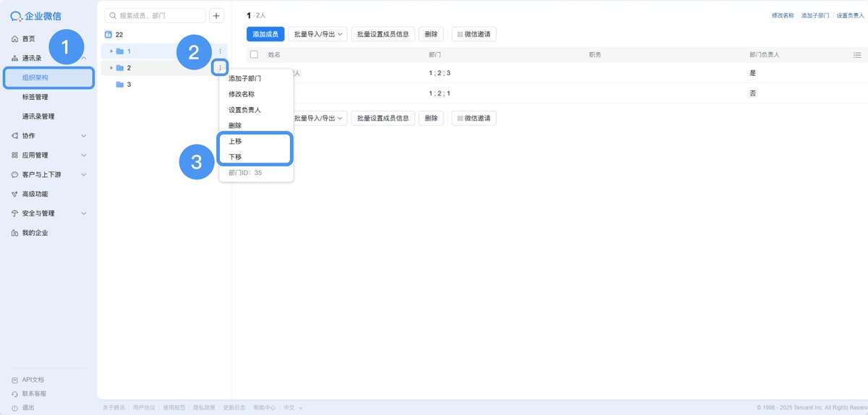Expand department 1 tree arrow
Image resolution: width=868 pixels, height=415 pixels.
coord(111,51)
